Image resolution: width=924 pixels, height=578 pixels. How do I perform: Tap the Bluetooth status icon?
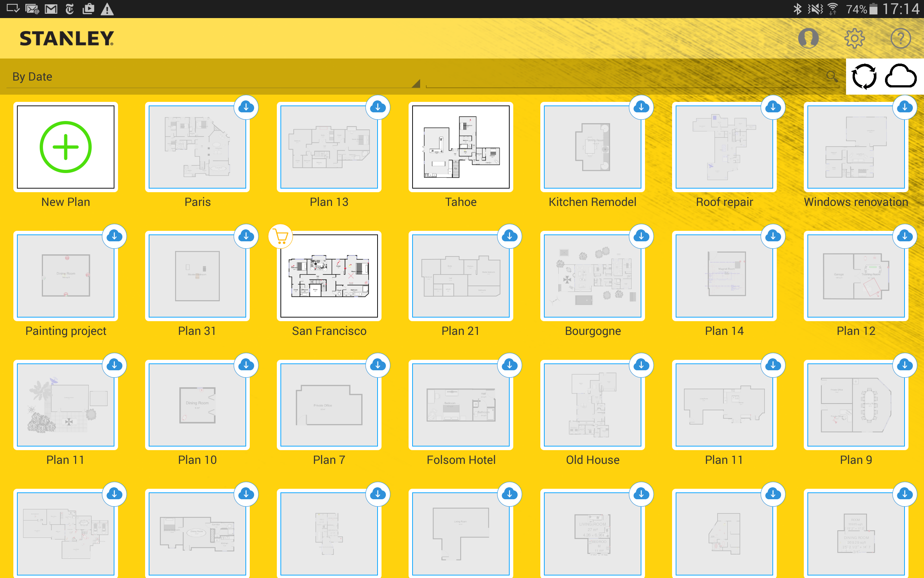point(797,9)
